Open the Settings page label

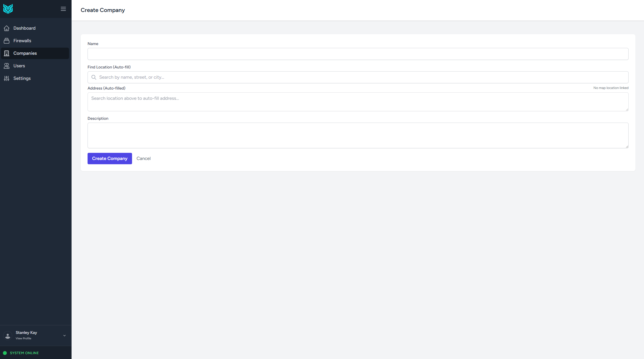coord(22,78)
